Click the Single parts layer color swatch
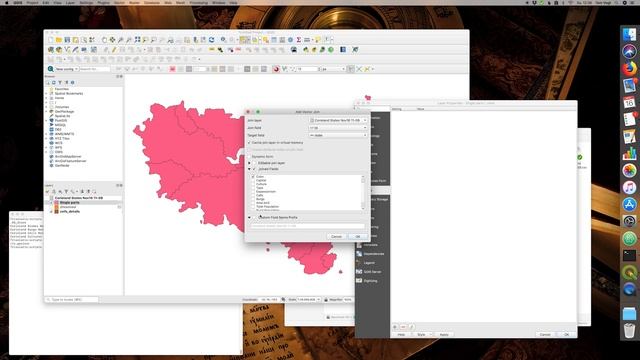640x360 pixels. pos(56,202)
